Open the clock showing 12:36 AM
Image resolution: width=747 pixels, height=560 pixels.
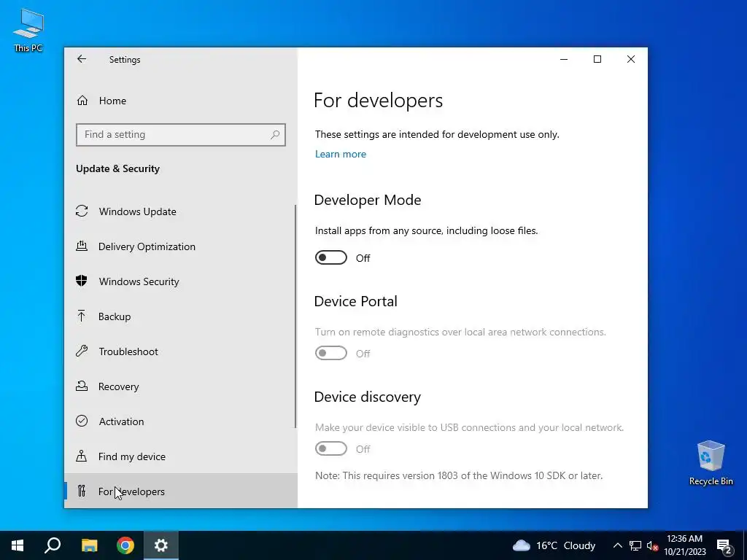[x=684, y=545]
